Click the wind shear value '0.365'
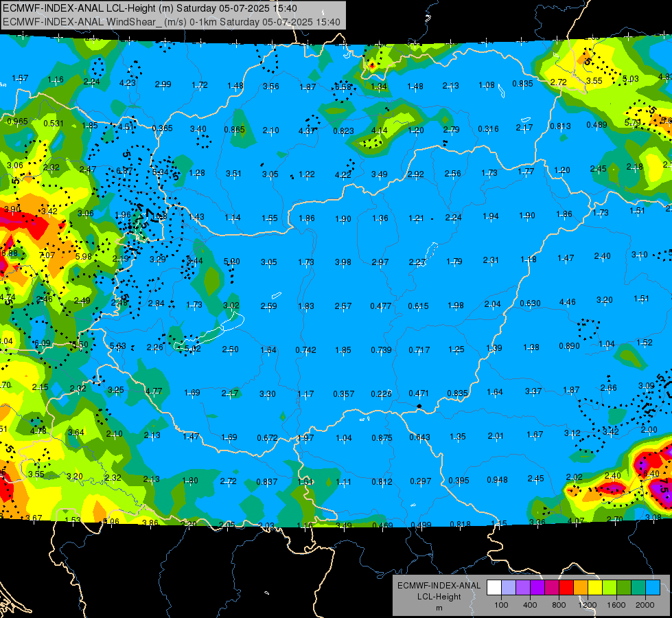Viewport: 672px width, 618px height. coord(163,128)
